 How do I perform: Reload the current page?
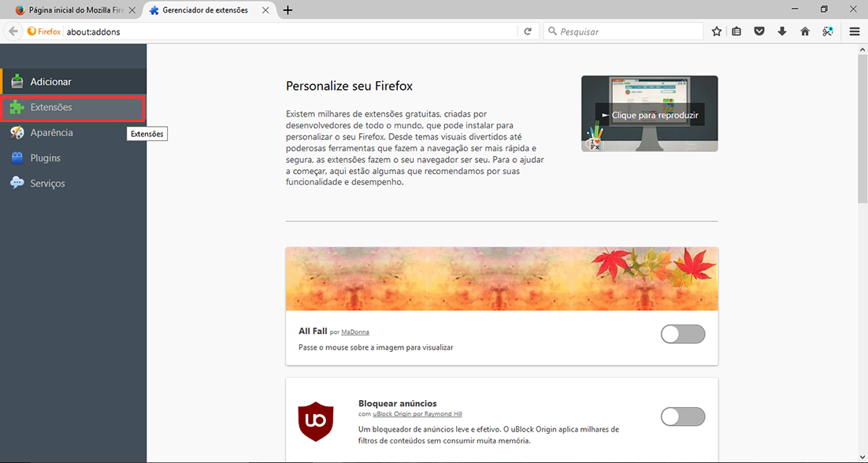coord(528,31)
